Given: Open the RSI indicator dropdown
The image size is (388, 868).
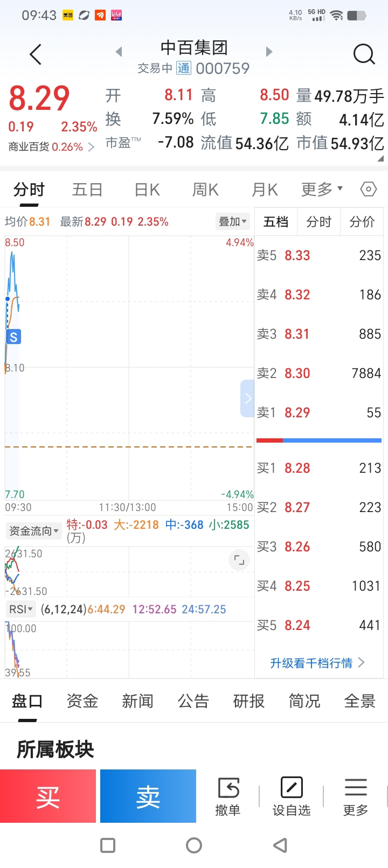Looking at the screenshot, I should [x=21, y=609].
